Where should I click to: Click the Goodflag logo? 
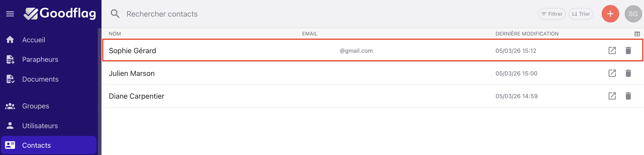tap(60, 13)
